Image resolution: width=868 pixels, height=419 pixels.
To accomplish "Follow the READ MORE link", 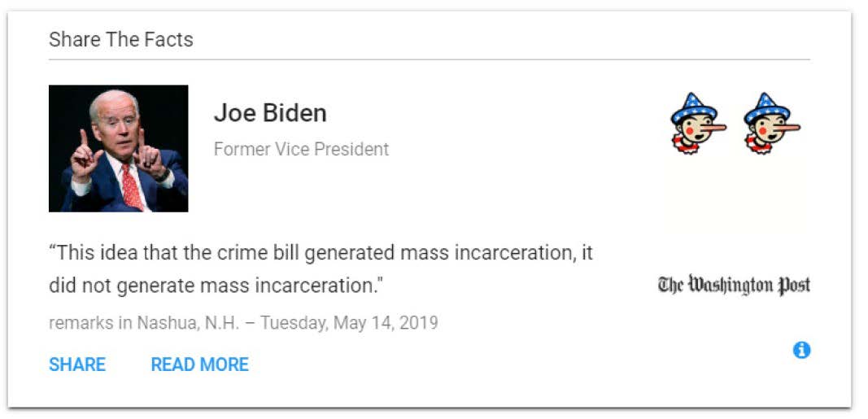I will [x=199, y=364].
